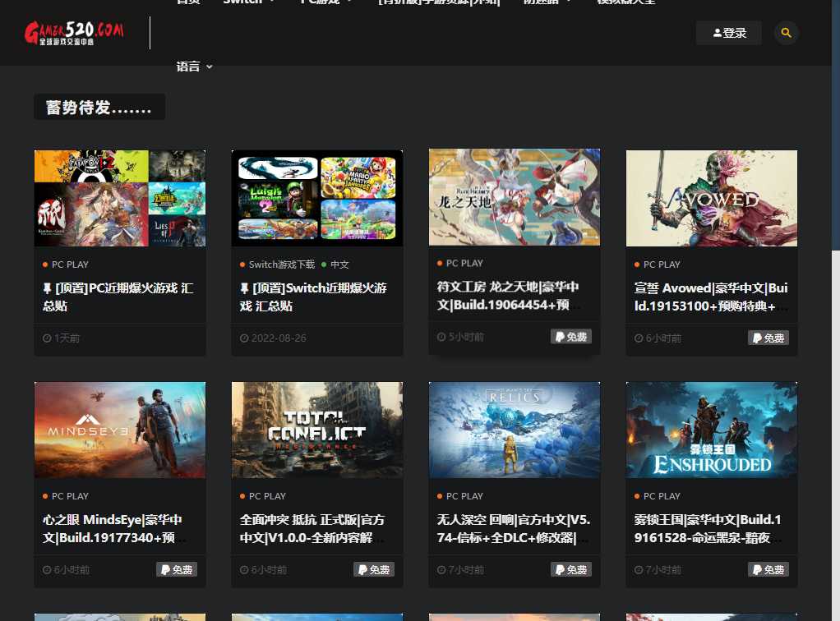Open the Total Conflict cover image
Image resolution: width=840 pixels, height=621 pixels.
pyautogui.click(x=316, y=430)
